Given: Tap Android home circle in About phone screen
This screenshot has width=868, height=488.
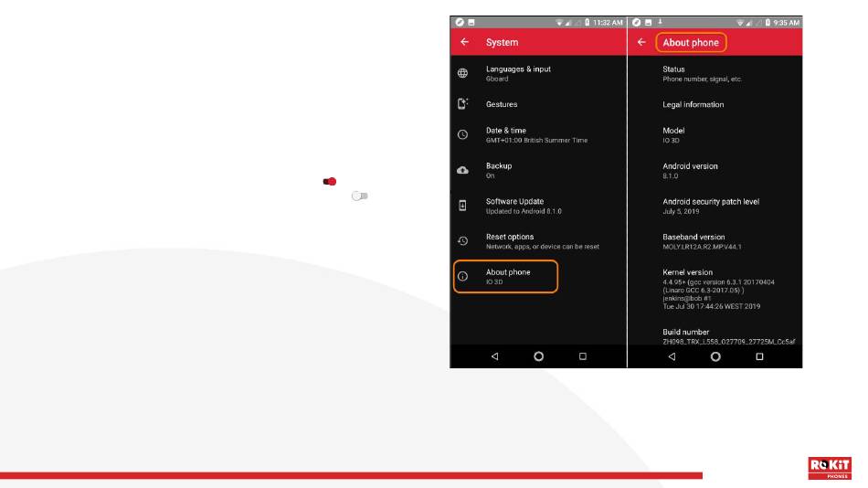Looking at the screenshot, I should coord(715,356).
